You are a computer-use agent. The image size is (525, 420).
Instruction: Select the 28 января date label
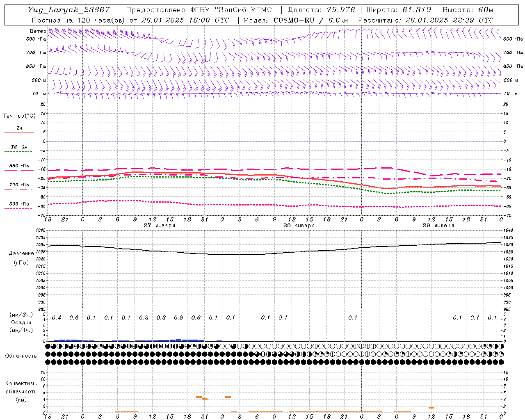coord(299,226)
